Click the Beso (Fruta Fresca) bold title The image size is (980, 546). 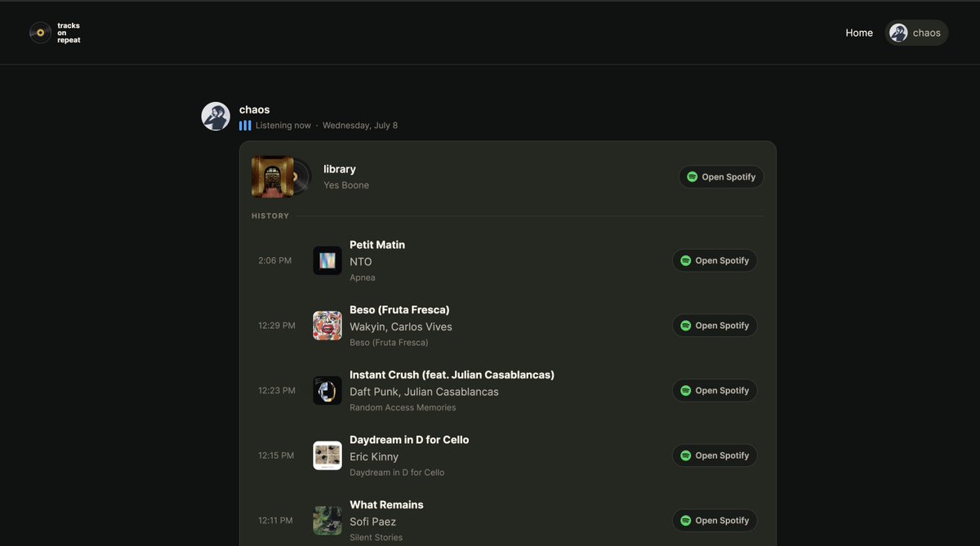pos(399,310)
